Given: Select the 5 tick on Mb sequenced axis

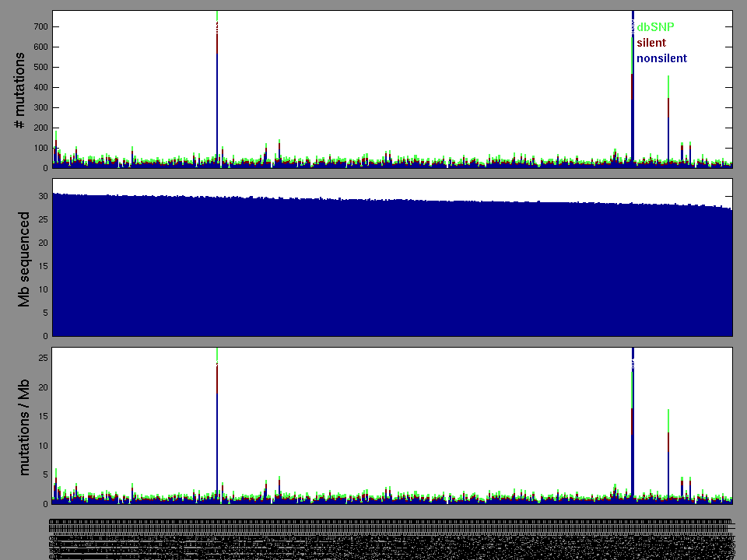Looking at the screenshot, I should (45, 313).
